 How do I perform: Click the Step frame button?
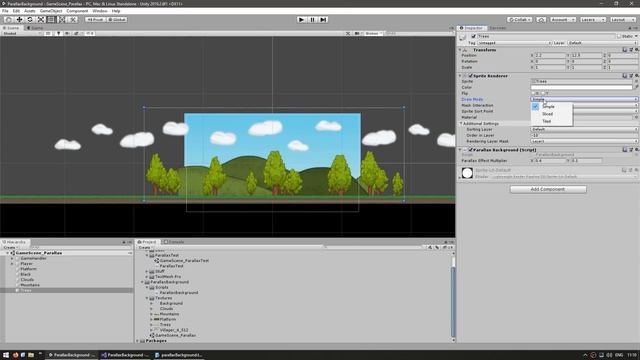pyautogui.click(x=323, y=19)
